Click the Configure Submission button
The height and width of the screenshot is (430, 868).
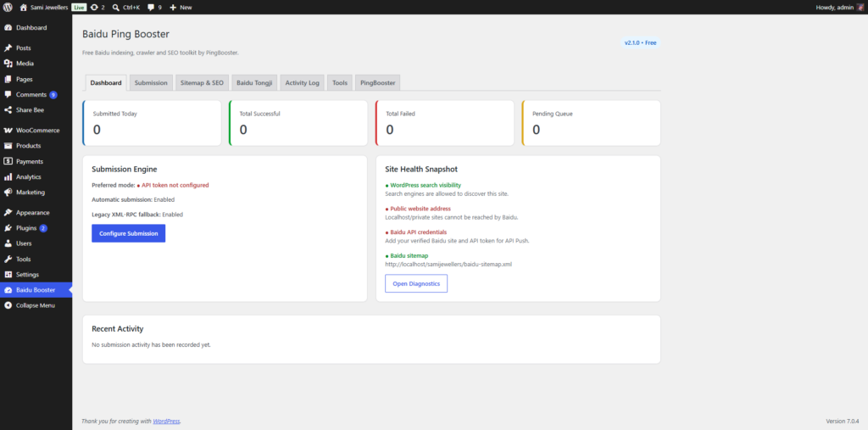(129, 233)
